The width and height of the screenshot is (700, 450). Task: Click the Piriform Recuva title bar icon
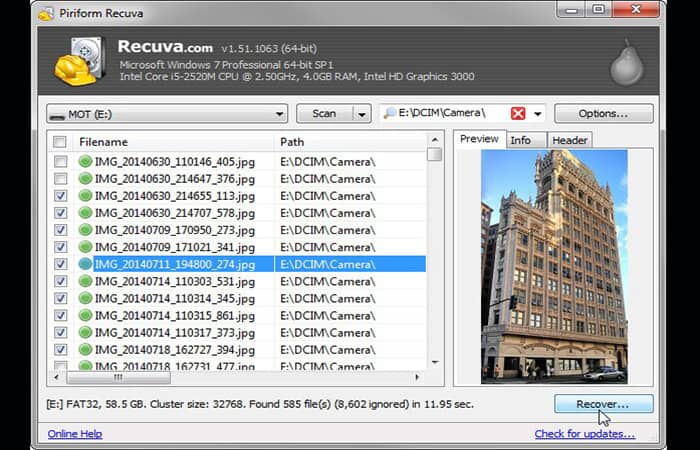pyautogui.click(x=46, y=14)
